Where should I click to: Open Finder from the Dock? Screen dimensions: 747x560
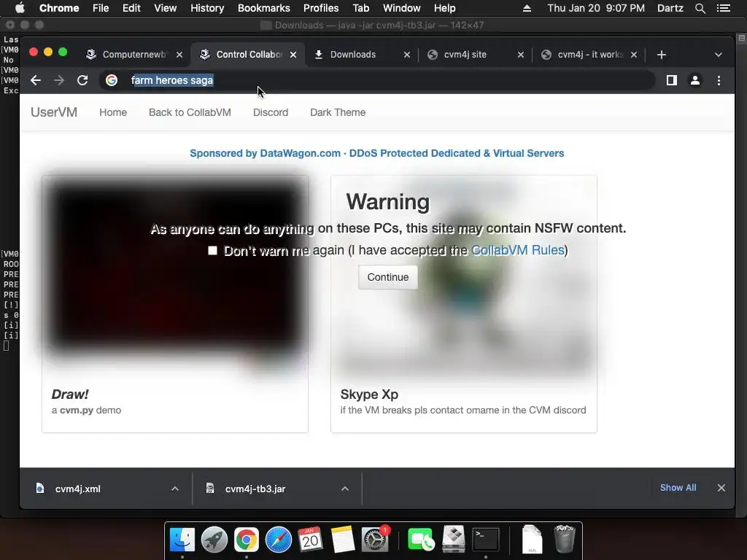point(182,540)
